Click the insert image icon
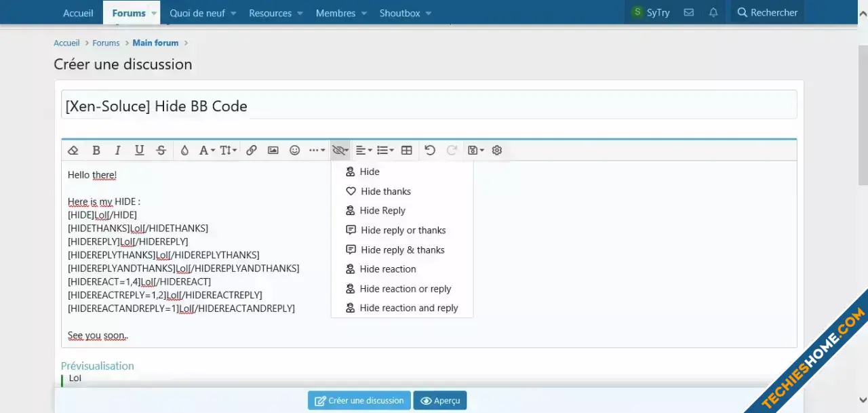The image size is (868, 413). click(273, 151)
